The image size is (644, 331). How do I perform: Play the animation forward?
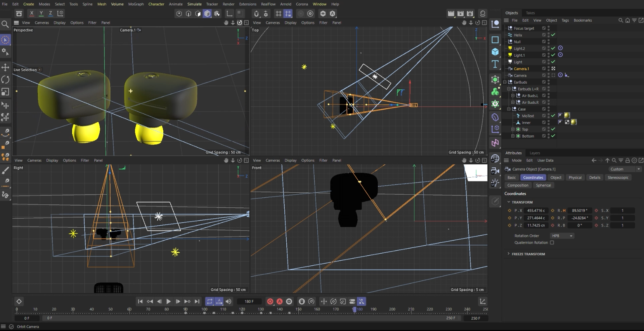click(x=168, y=301)
